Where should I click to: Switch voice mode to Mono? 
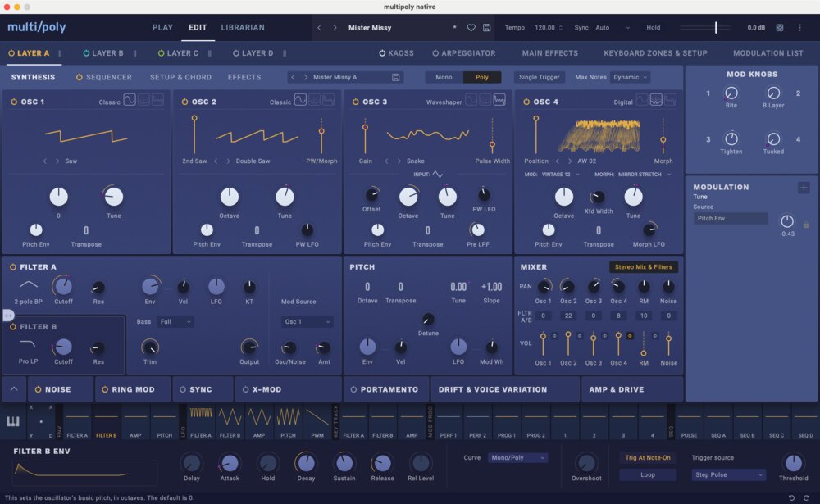[443, 77]
